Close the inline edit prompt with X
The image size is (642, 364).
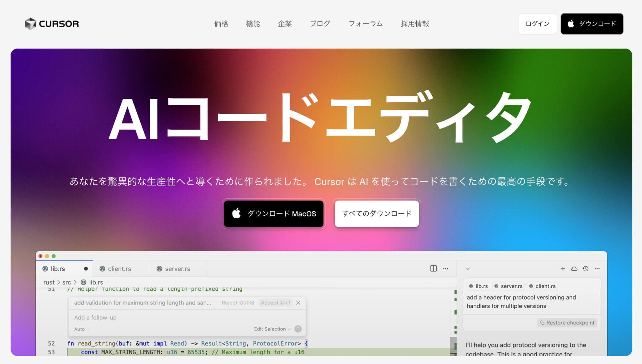point(298,303)
